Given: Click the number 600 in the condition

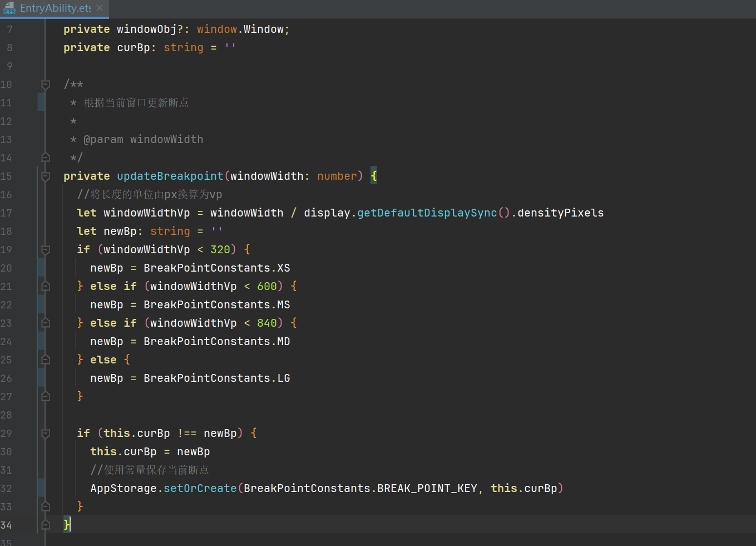Looking at the screenshot, I should [x=267, y=287].
